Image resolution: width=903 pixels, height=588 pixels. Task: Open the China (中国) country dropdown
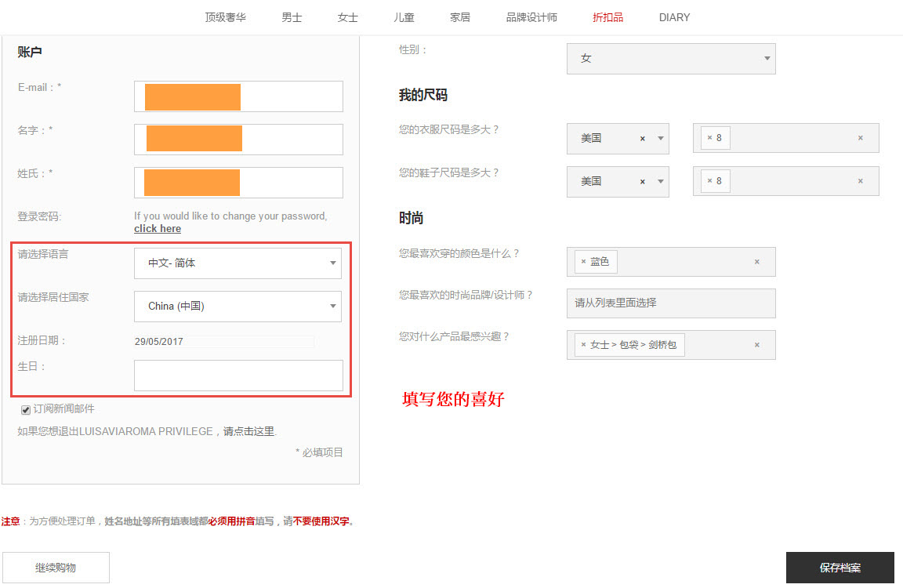pyautogui.click(x=238, y=307)
